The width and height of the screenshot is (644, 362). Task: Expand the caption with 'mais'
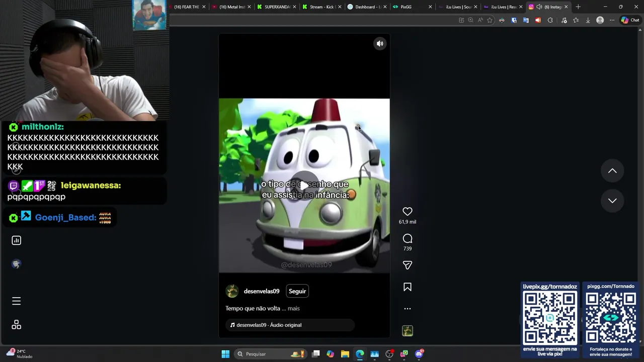click(x=293, y=308)
